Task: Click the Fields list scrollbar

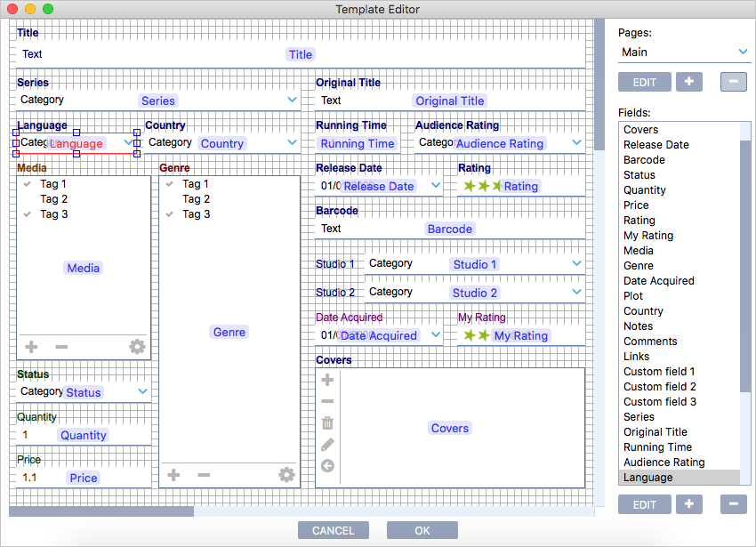Action: click(745, 265)
